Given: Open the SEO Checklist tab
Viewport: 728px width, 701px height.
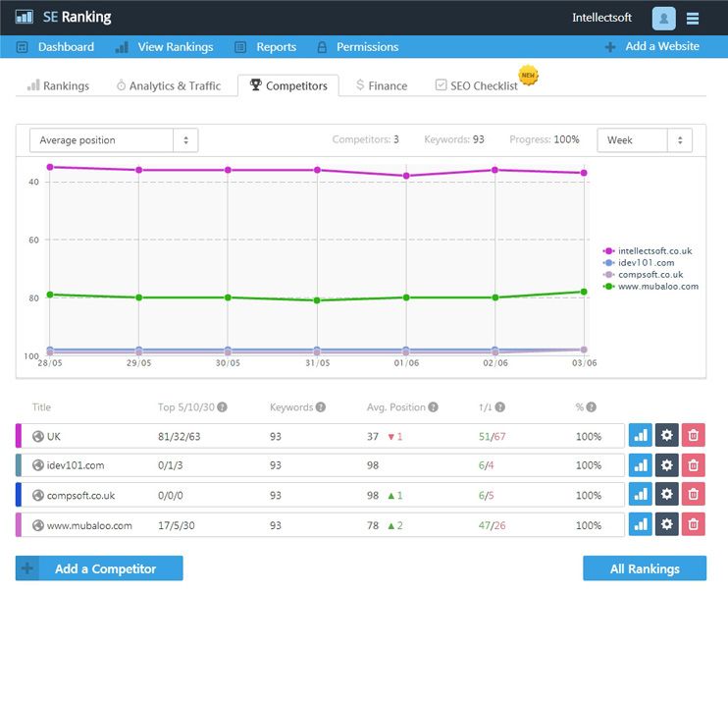Looking at the screenshot, I should (x=477, y=86).
